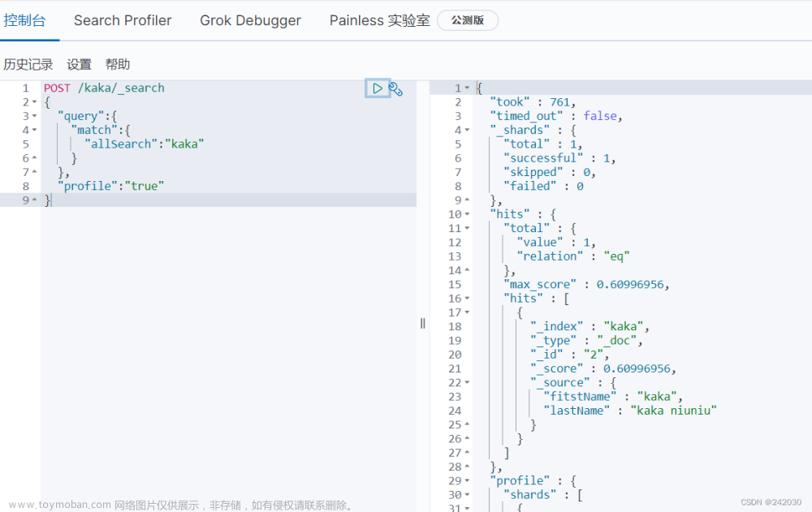Open 历史记录 history link
This screenshot has height=512, width=812.
click(x=28, y=65)
